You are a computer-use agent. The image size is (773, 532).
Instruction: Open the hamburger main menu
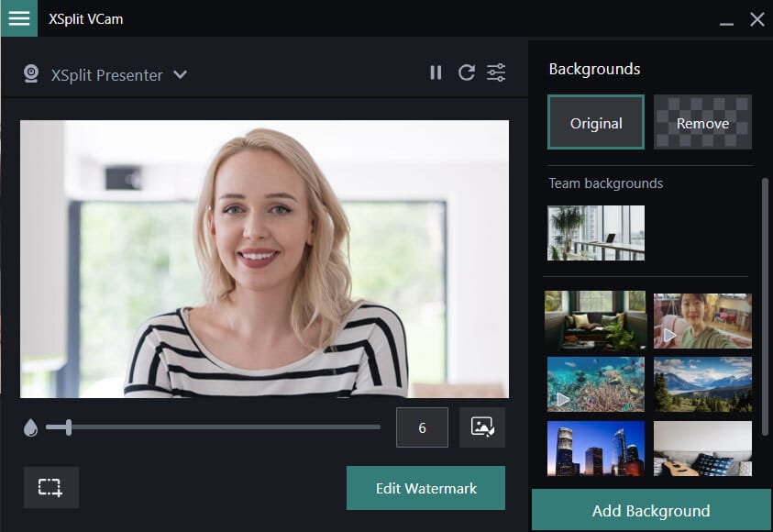18,18
